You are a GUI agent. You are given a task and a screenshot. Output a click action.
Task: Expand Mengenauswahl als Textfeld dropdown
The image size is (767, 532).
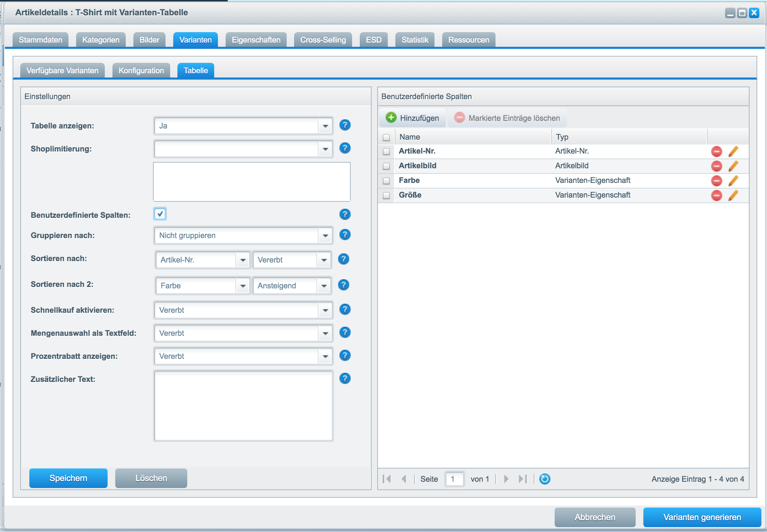(x=325, y=333)
